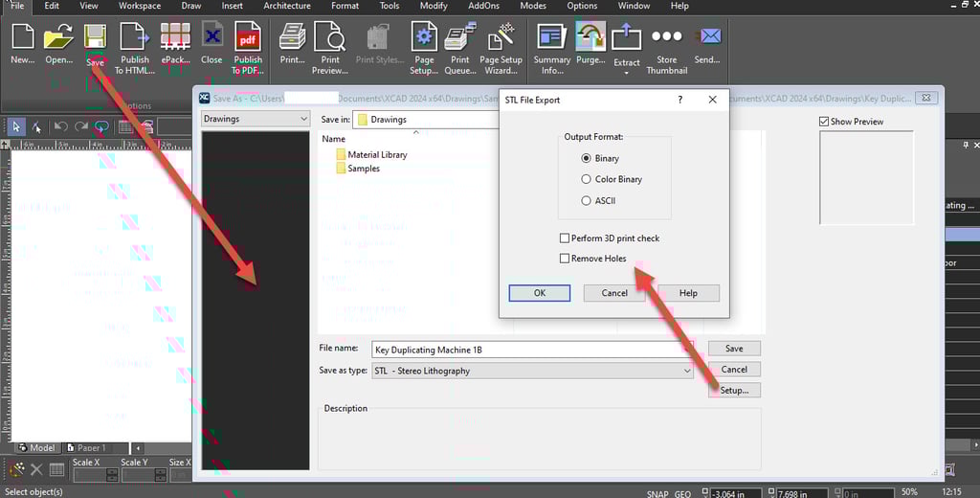This screenshot has width=980, height=498.
Task: Click the Open file icon
Action: tap(58, 37)
